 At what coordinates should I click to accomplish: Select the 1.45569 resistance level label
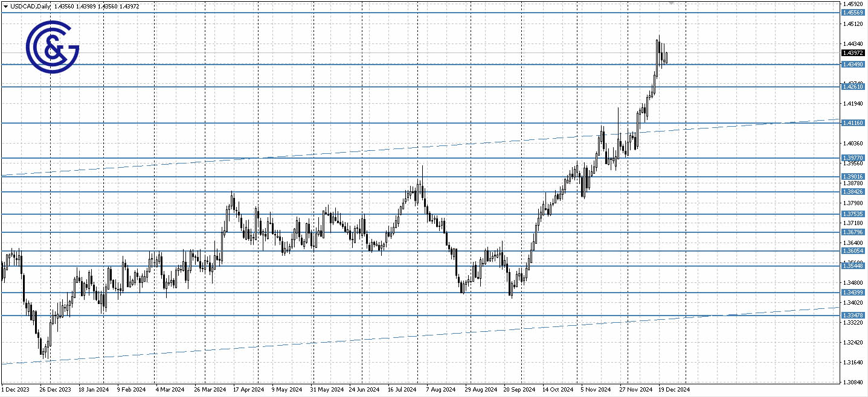(854, 11)
